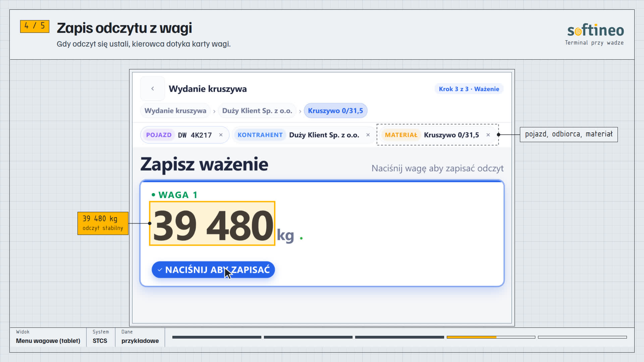Click the softineo logo
The width and height of the screenshot is (644, 362).
tap(595, 31)
